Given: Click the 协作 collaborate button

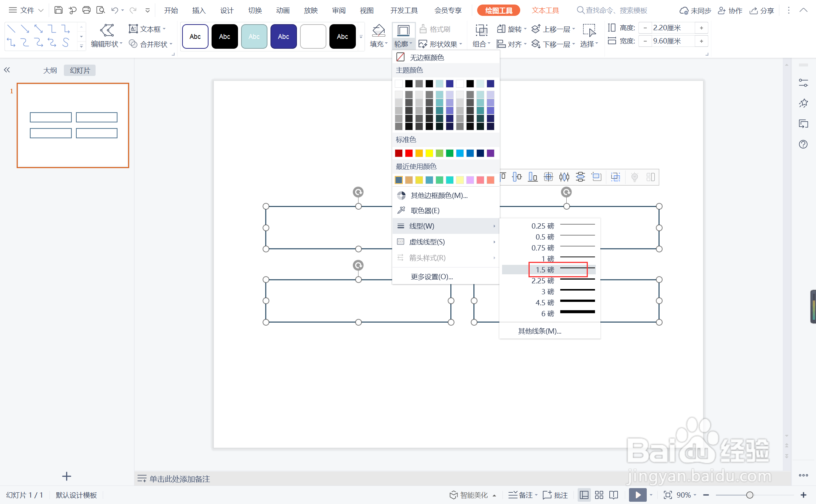Looking at the screenshot, I should tap(730, 11).
